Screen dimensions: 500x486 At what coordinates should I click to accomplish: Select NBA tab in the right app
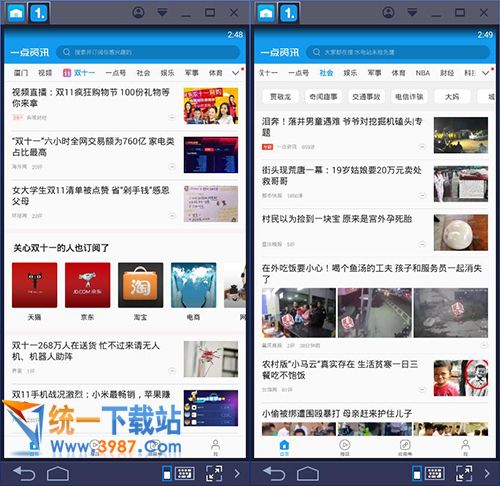[423, 73]
